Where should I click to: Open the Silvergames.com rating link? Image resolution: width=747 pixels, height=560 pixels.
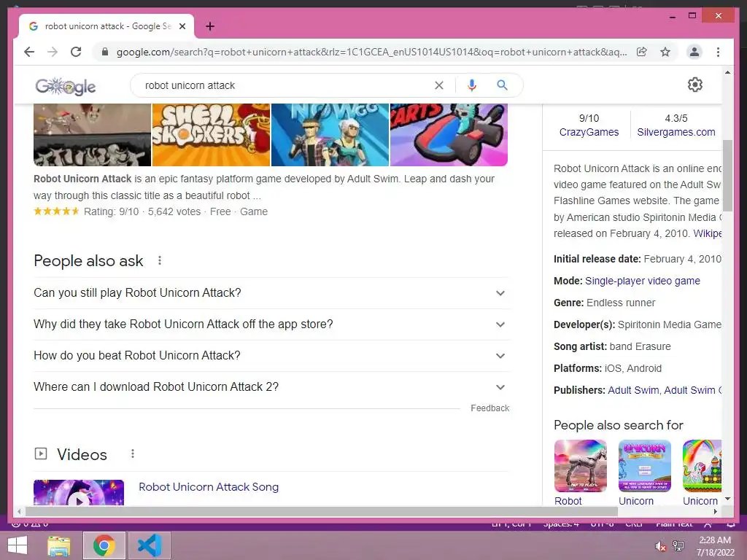click(x=676, y=132)
